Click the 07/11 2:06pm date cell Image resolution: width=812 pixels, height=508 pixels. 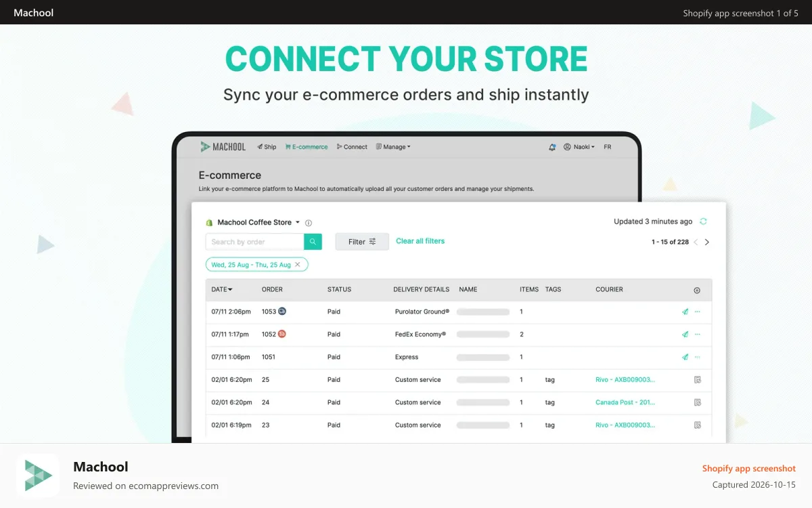pos(231,312)
